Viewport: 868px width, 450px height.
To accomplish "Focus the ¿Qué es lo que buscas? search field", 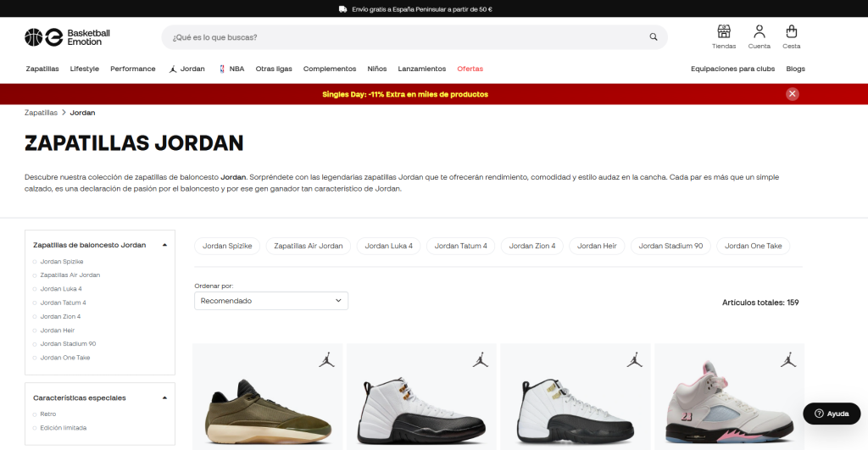I will [407, 37].
